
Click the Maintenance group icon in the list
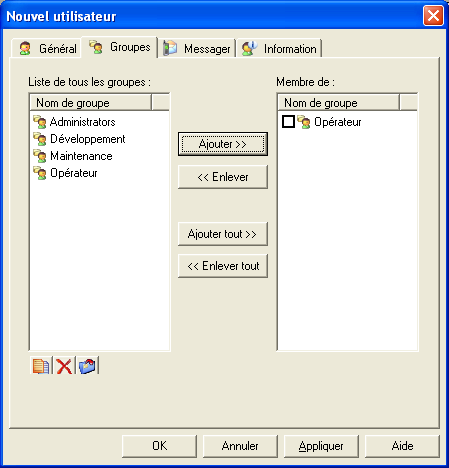click(40, 156)
